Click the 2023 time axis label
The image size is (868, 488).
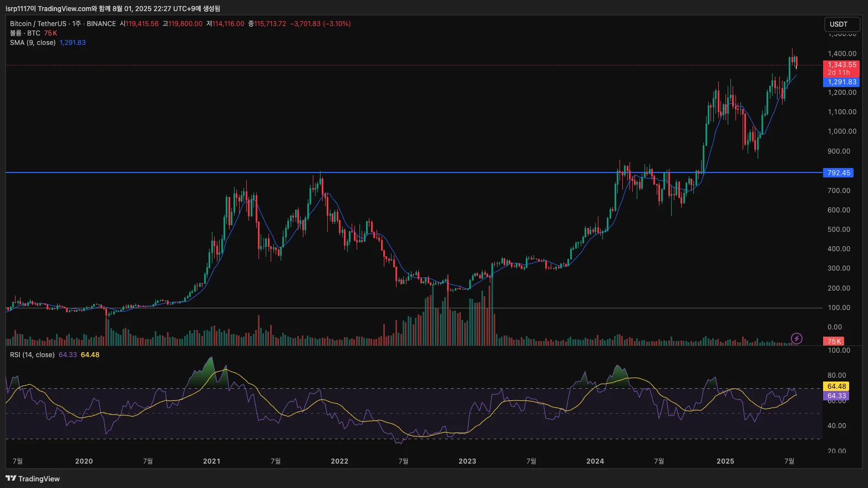pos(468,461)
